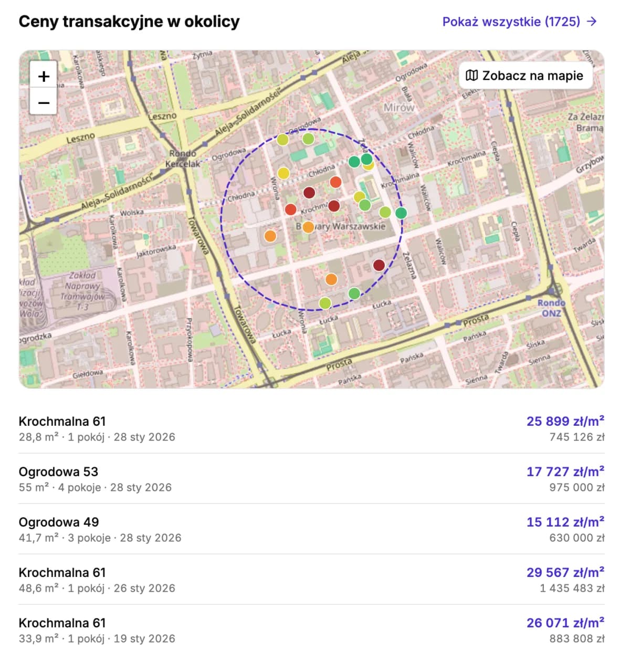Click price 17 727 zł/m²

click(x=565, y=471)
